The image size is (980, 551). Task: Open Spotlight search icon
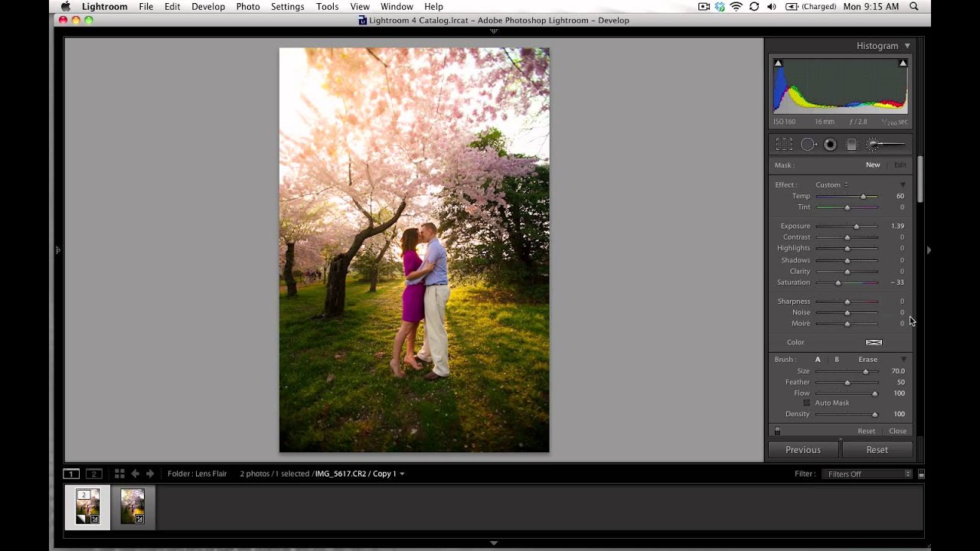tap(914, 7)
